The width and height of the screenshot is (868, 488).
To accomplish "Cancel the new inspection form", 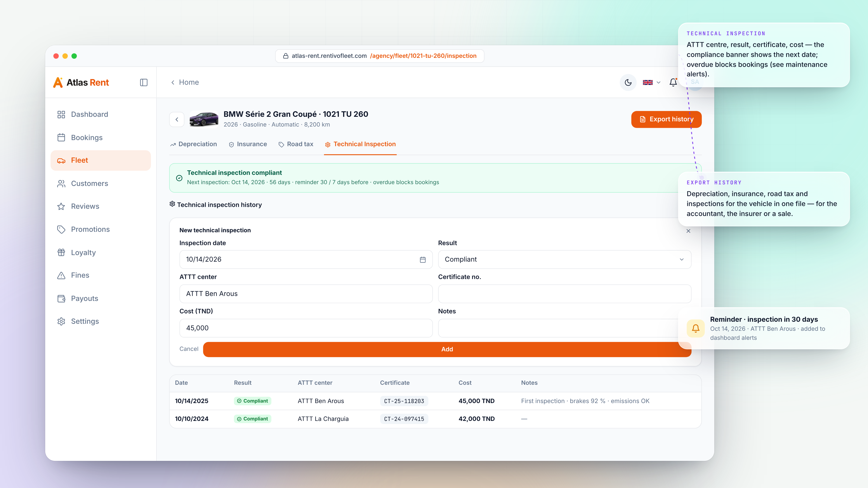I will [x=189, y=349].
